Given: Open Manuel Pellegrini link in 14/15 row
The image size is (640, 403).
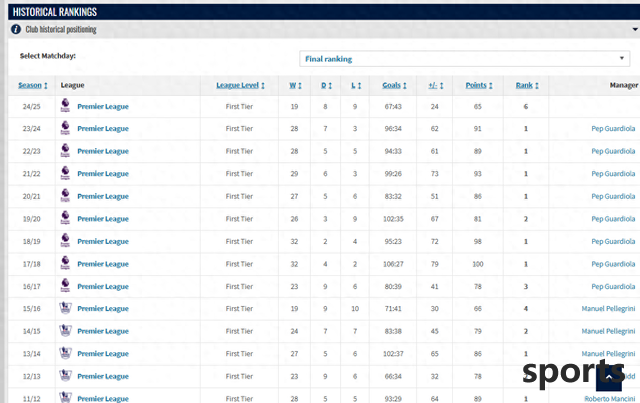Looking at the screenshot, I should [608, 331].
